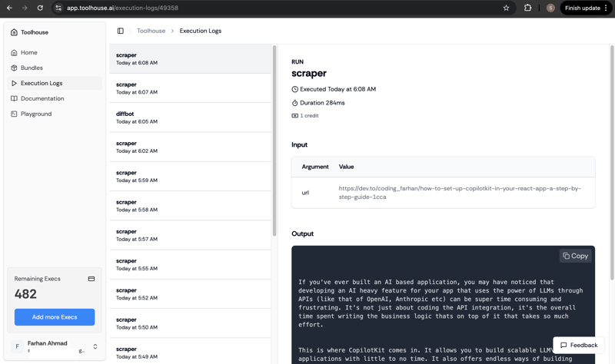Image resolution: width=615 pixels, height=364 pixels.
Task: Click the Value column header
Action: 346,167
